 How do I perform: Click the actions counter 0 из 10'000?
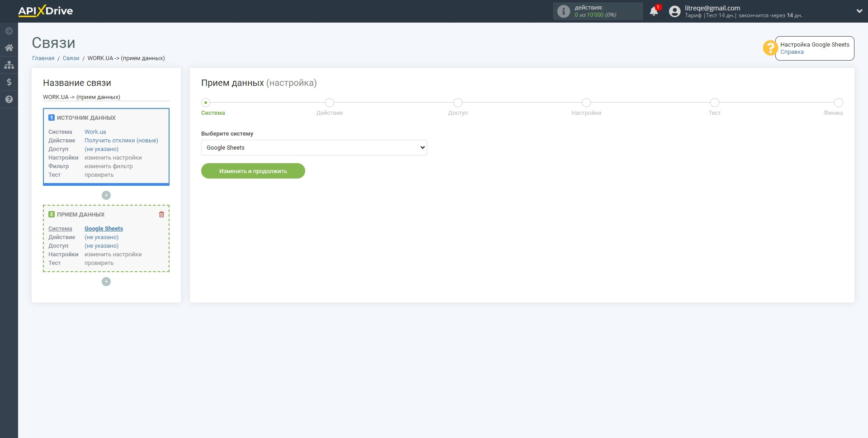[595, 15]
